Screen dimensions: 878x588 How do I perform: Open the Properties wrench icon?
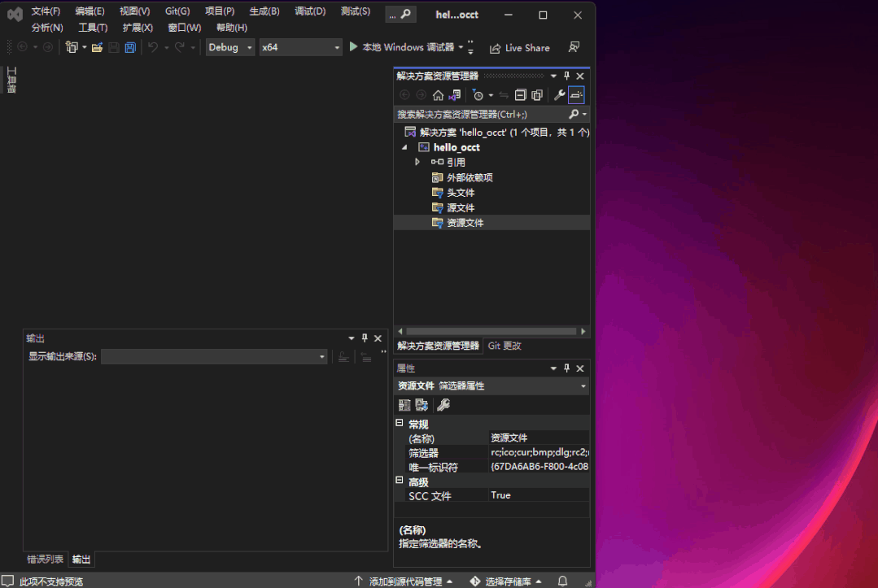point(443,404)
